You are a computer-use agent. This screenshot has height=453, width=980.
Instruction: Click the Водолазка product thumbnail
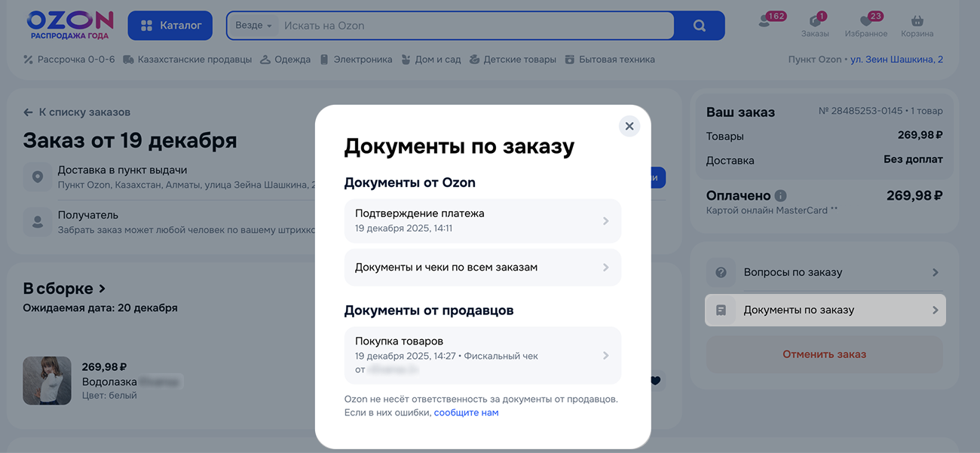pyautogui.click(x=47, y=381)
